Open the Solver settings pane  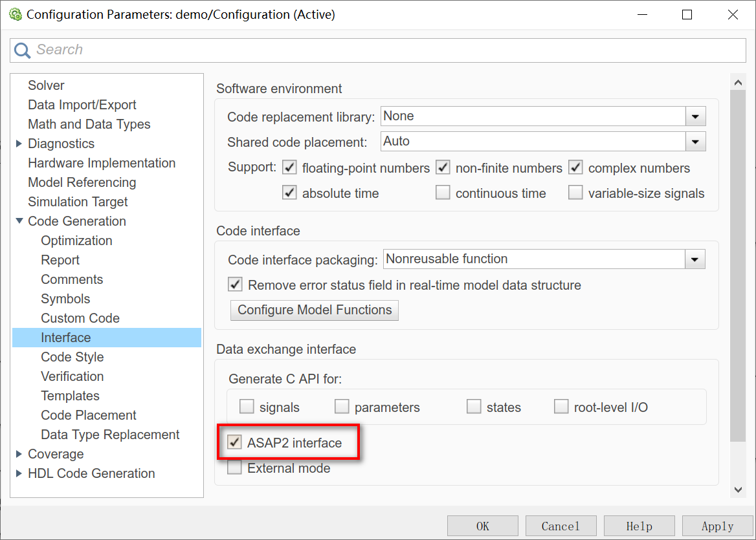pos(46,85)
